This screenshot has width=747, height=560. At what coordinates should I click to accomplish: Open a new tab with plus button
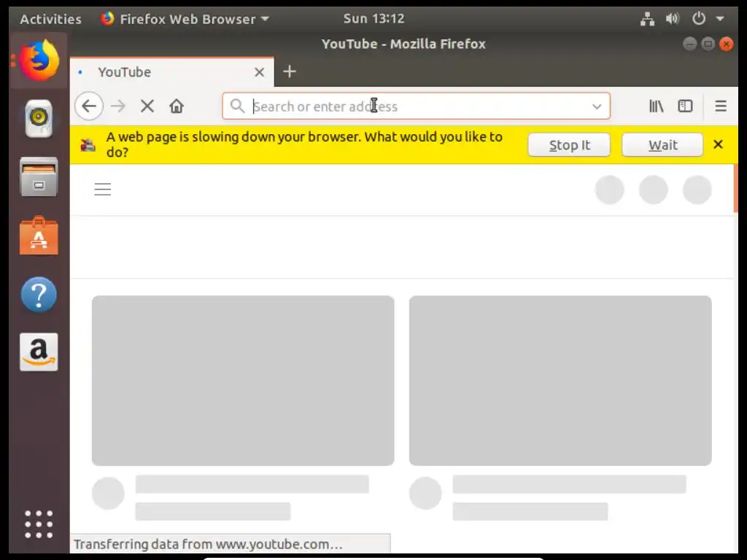[289, 71]
